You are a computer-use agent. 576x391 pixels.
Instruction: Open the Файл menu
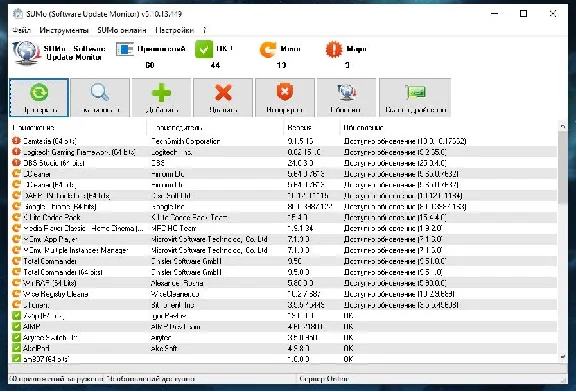pyautogui.click(x=21, y=30)
